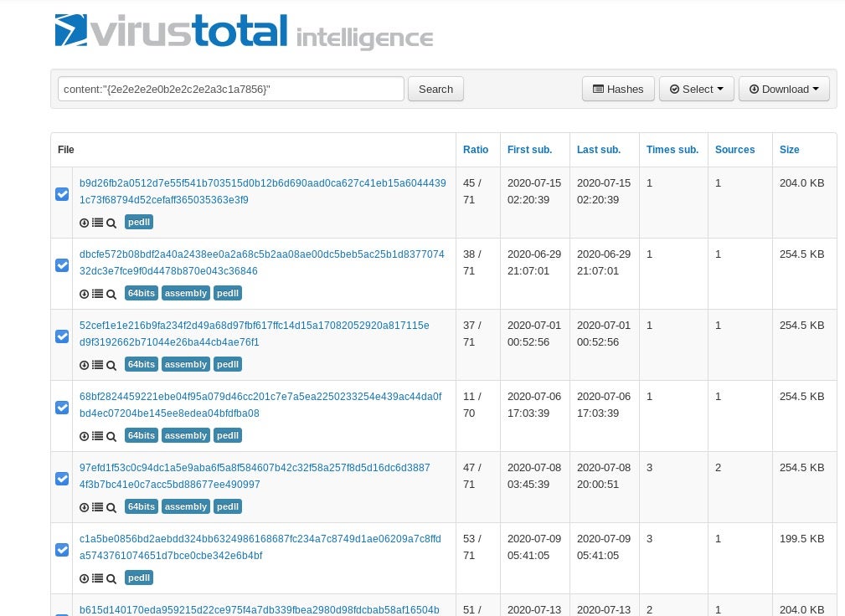The image size is (845, 616).
Task: Click download icon for file b9d26fb2a0512
Action: 84,223
